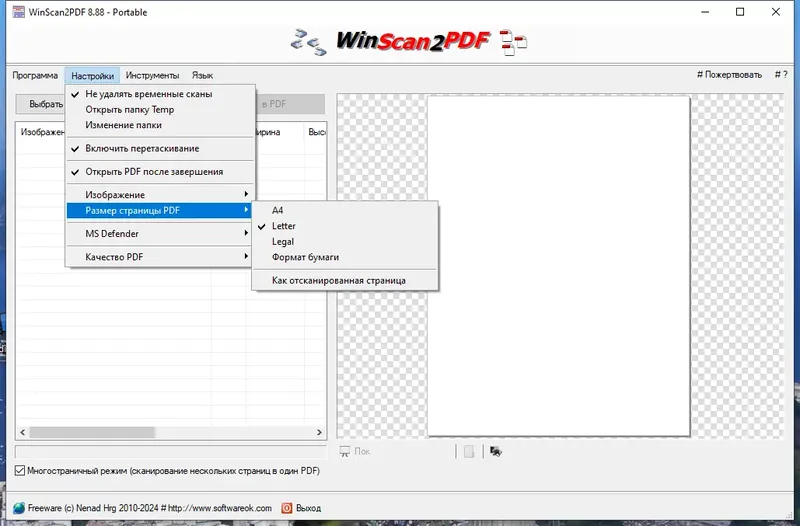Minimize the WinScan2PDF window

[705, 12]
